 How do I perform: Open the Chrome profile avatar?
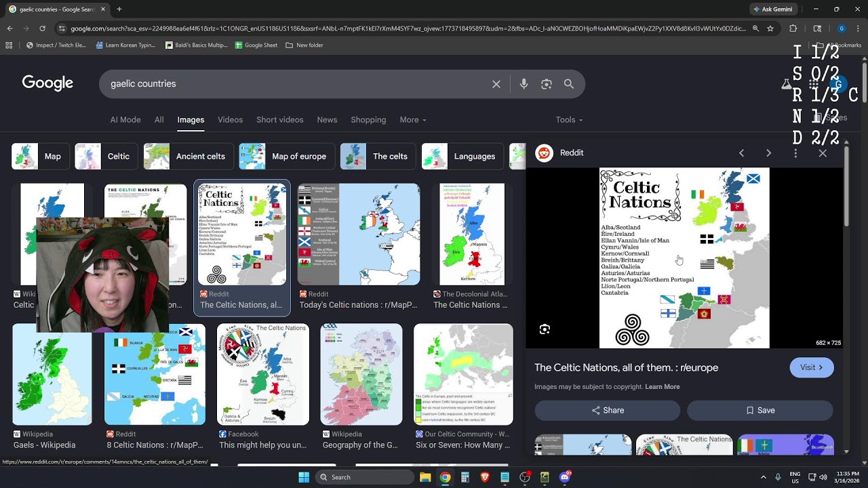coord(842,28)
